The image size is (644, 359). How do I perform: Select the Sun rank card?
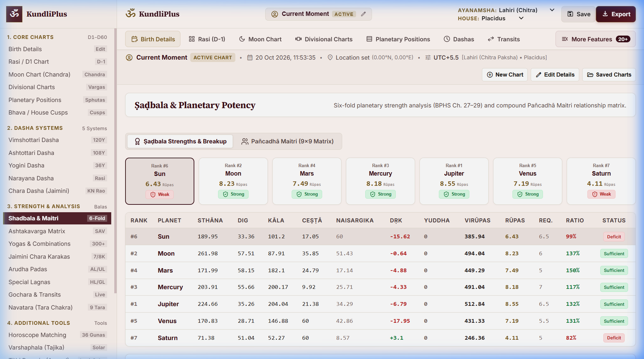coord(160,181)
